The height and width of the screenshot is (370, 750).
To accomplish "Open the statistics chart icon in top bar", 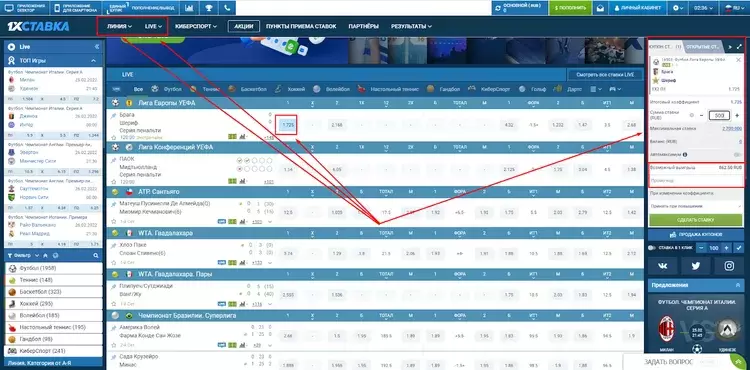I will point(189,8).
